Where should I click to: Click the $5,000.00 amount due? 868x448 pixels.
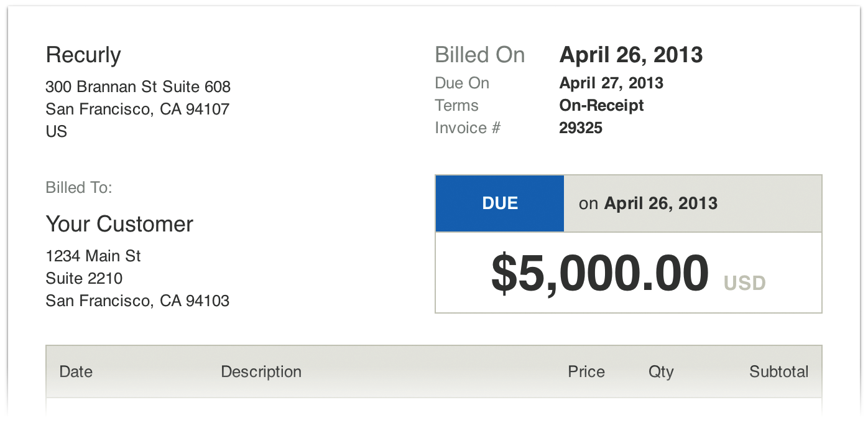(x=599, y=274)
